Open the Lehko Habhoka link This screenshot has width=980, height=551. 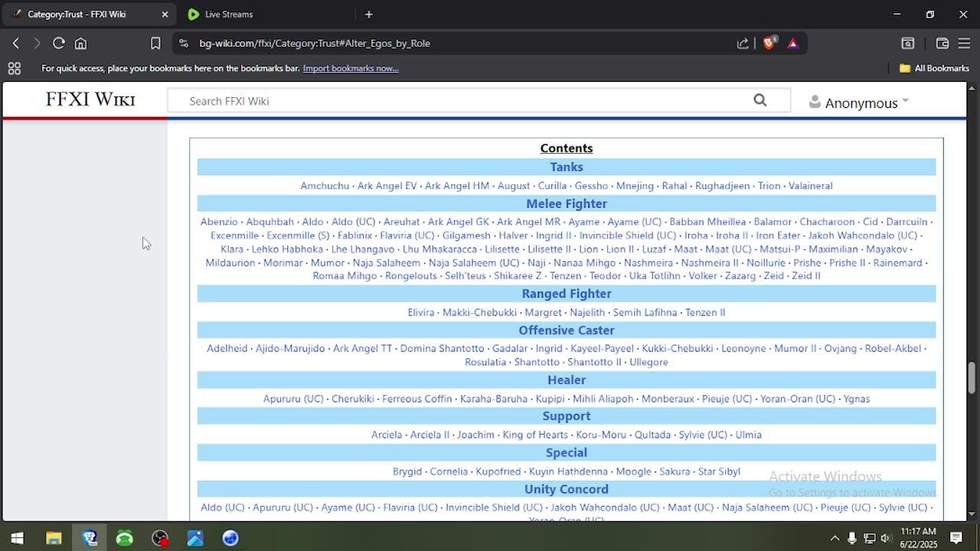(287, 249)
